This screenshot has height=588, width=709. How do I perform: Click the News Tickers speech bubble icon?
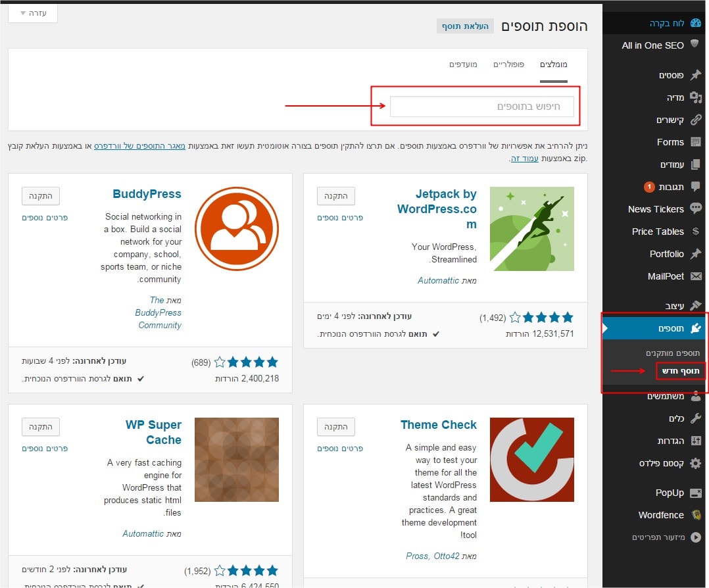tap(696, 209)
